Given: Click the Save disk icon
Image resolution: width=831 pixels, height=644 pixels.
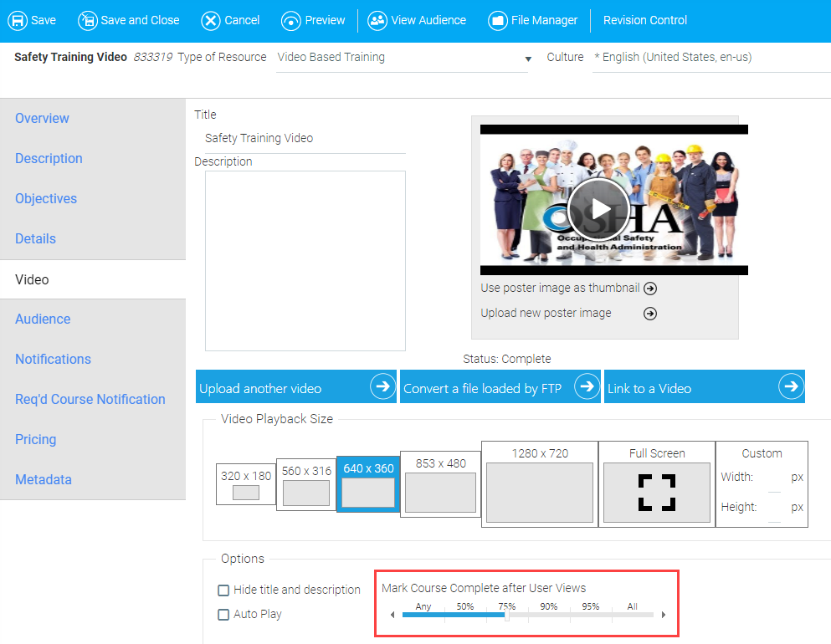Looking at the screenshot, I should 17,20.
